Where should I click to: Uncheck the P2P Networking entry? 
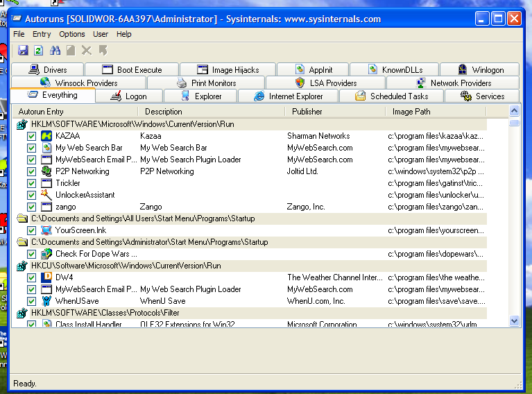click(31, 172)
